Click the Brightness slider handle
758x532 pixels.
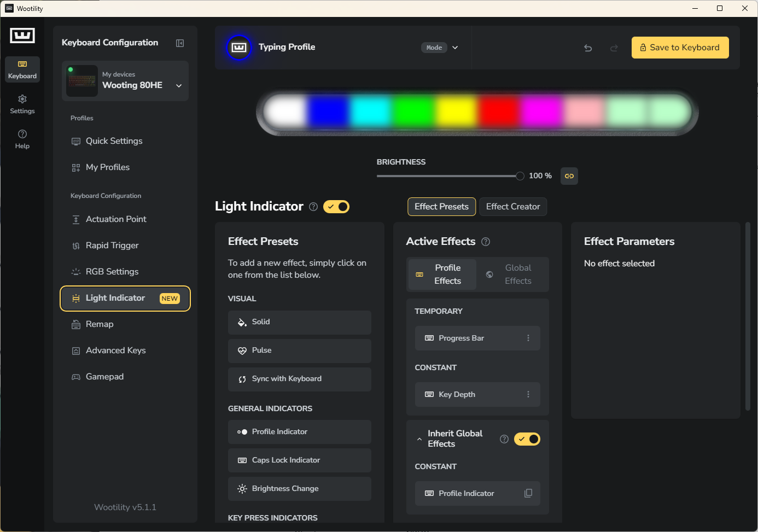520,176
